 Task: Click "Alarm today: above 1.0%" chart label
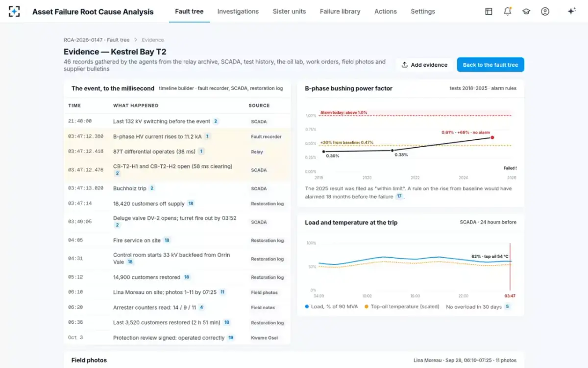[x=343, y=112]
